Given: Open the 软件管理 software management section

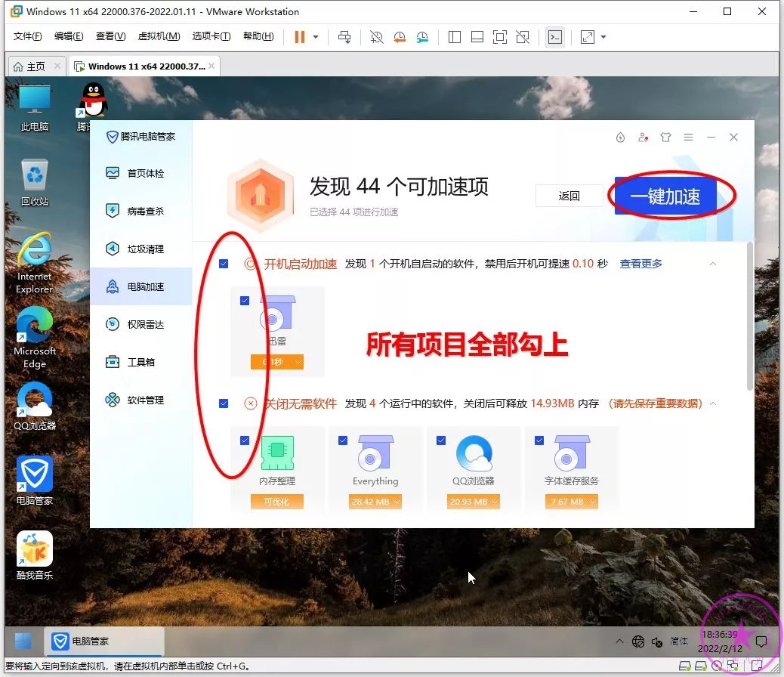Looking at the screenshot, I should click(x=144, y=400).
